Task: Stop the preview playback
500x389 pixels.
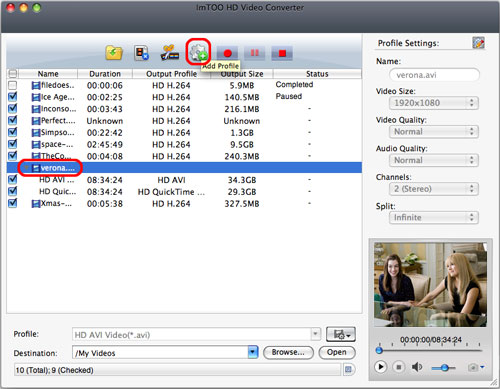Action: 398,367
